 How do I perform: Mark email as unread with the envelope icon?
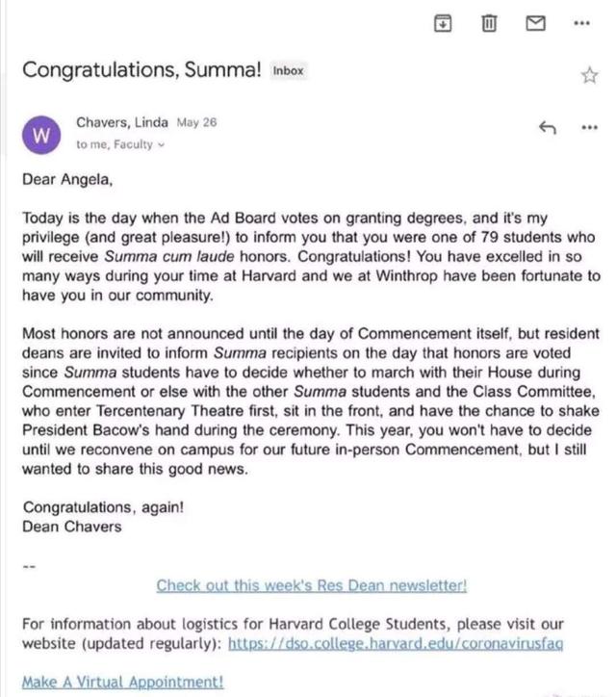pyautogui.click(x=535, y=23)
